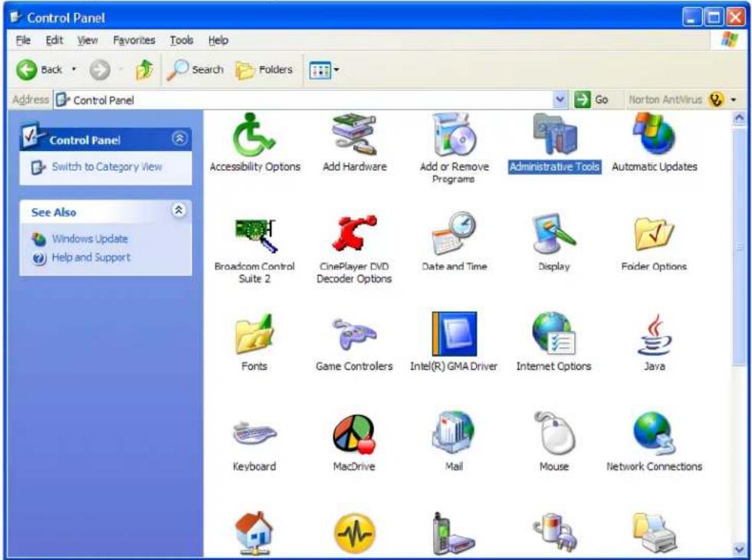The image size is (752, 560).
Task: Open the Help menu
Action: point(218,41)
